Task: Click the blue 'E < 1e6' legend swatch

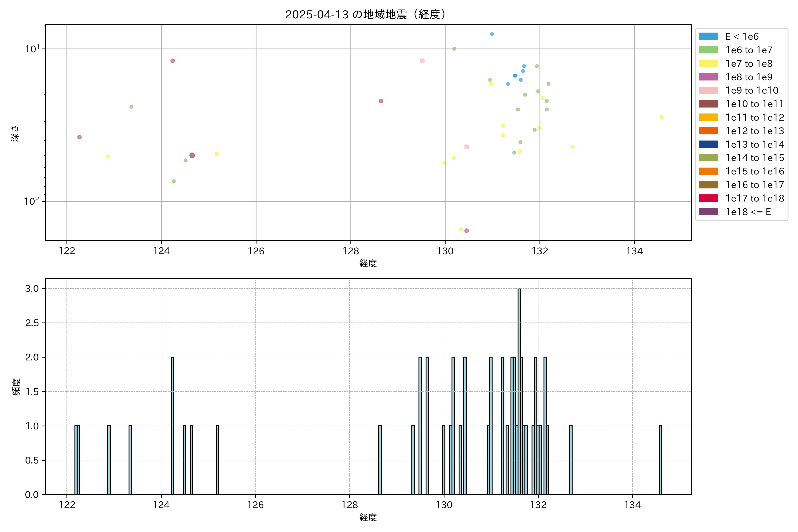Action: pyautogui.click(x=708, y=36)
